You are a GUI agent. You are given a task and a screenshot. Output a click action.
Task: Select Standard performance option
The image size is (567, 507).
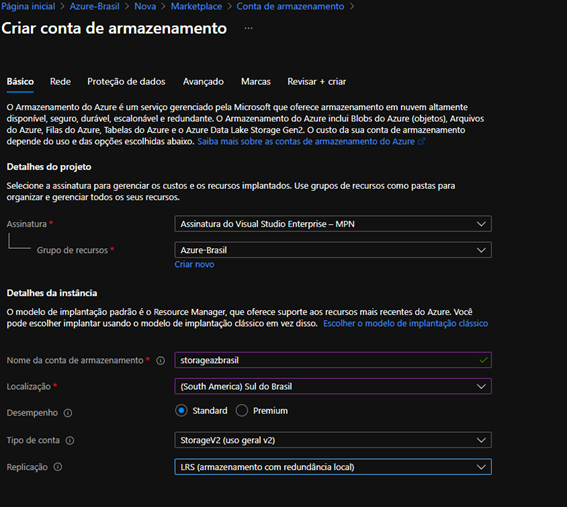pos(181,410)
